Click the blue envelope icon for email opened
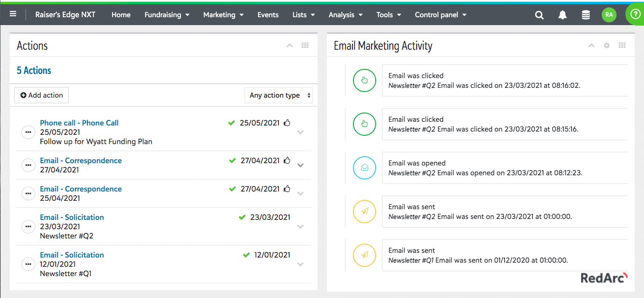The width and height of the screenshot is (644, 298). [365, 168]
